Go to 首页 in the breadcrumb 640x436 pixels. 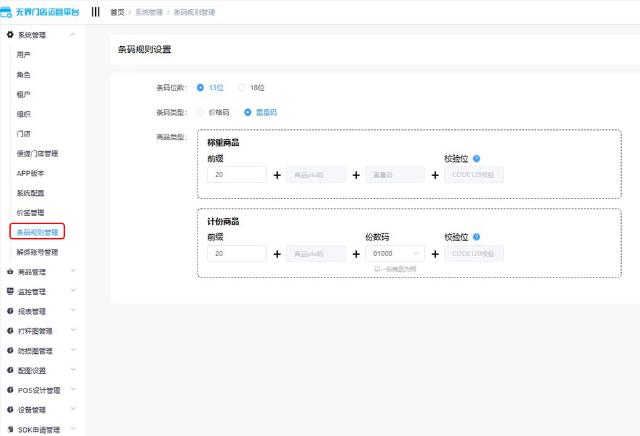[x=117, y=12]
